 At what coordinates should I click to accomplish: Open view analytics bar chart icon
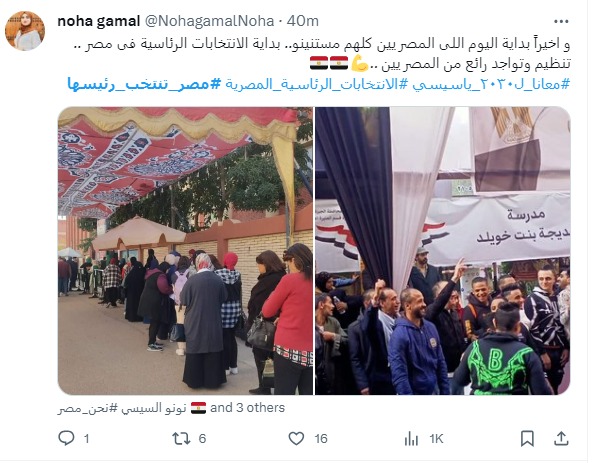411,439
